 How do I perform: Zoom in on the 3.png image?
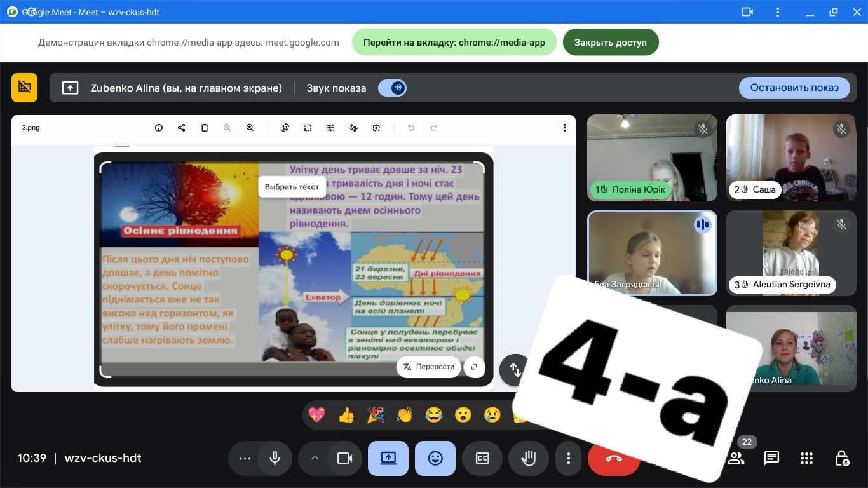250,128
